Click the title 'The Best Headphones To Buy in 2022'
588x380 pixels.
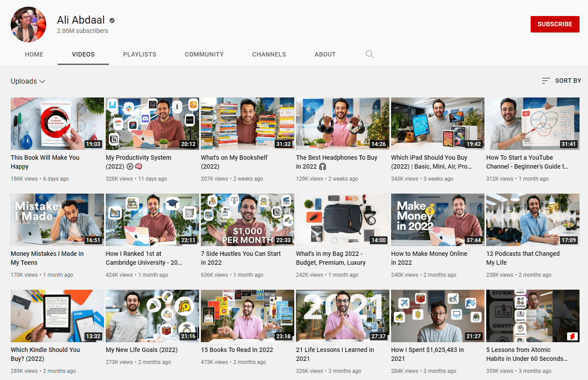(x=336, y=162)
